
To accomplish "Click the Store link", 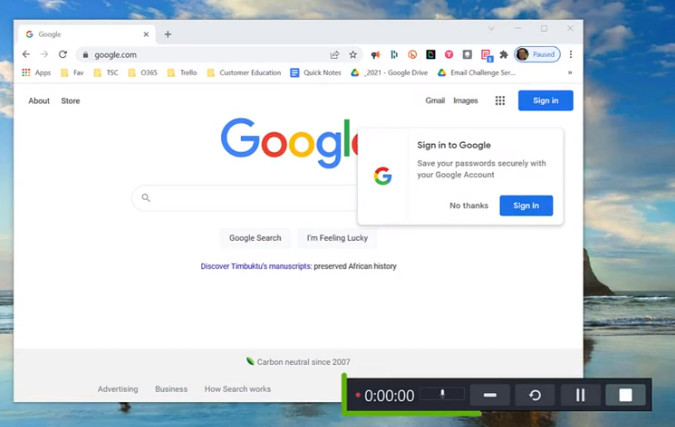I will [70, 101].
